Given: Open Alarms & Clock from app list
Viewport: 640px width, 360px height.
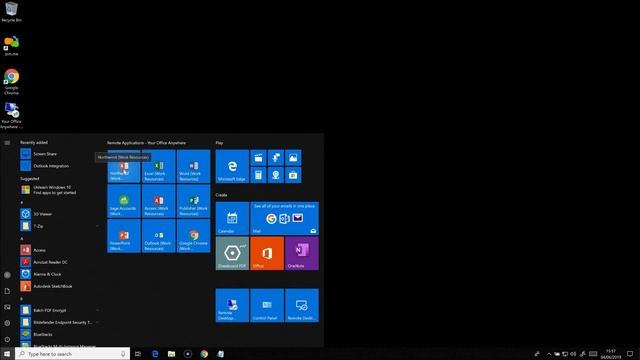Looking at the screenshot, I should pyautogui.click(x=60, y=274).
